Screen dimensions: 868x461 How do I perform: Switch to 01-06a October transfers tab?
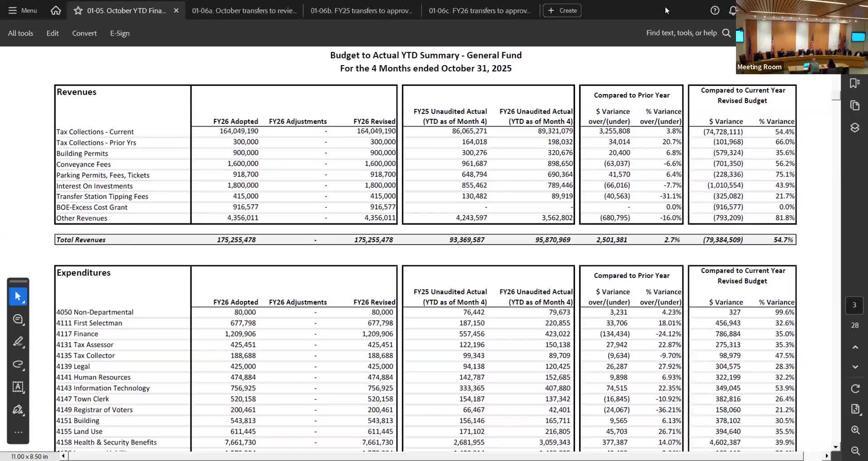pos(244,10)
